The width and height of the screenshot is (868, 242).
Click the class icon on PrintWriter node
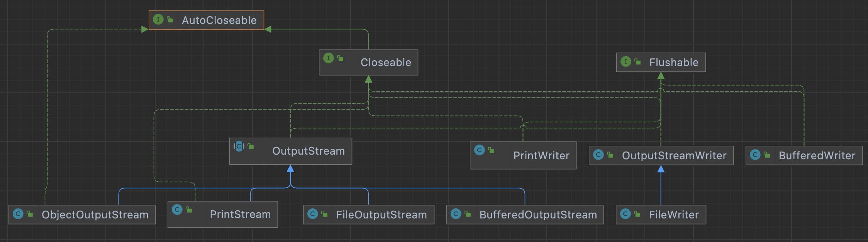[479, 150]
